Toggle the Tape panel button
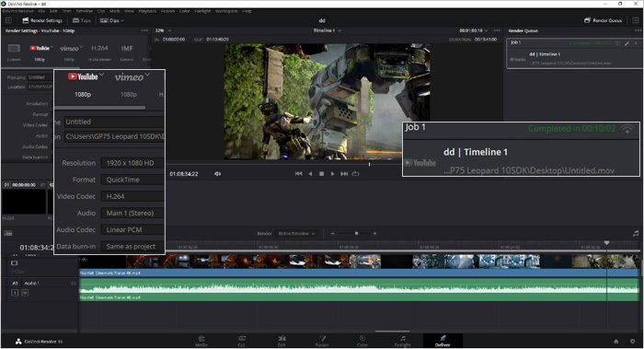 tap(81, 20)
